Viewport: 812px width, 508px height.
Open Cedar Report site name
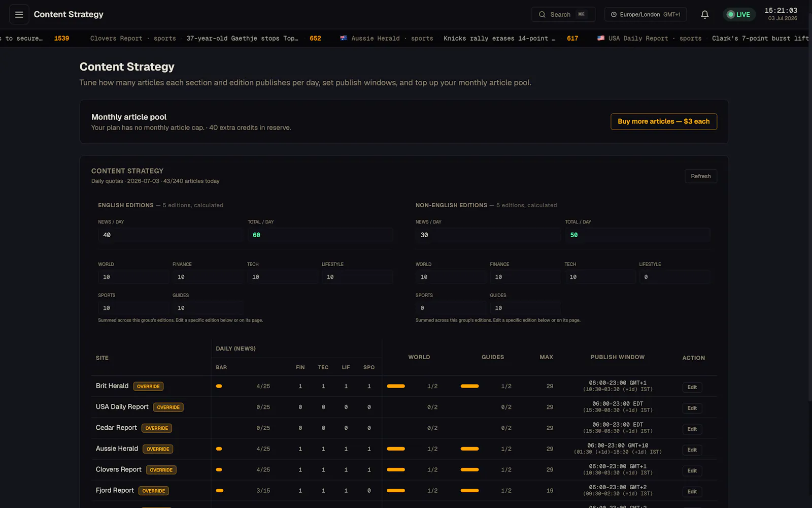point(116,428)
